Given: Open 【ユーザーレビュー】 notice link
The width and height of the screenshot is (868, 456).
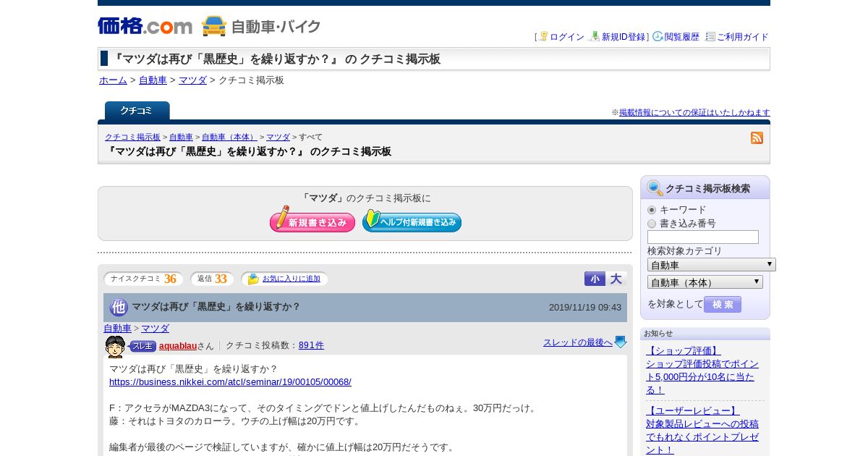Looking at the screenshot, I should point(692,411).
